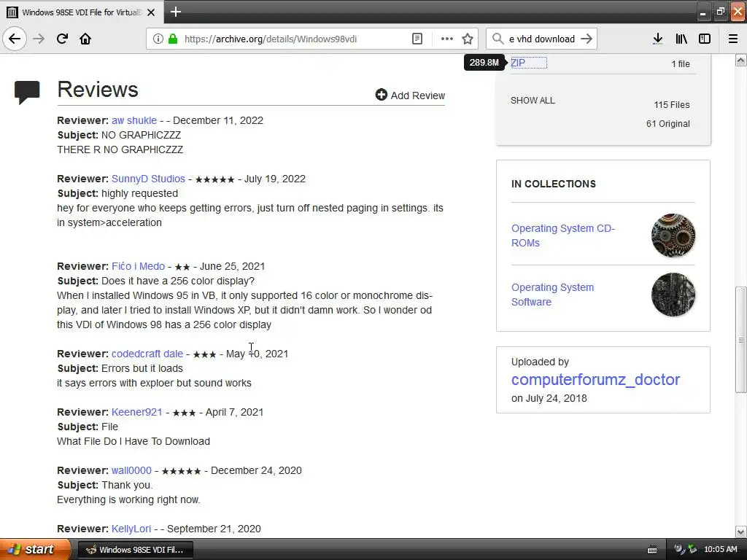
Task: Bookmark this page with the star
Action: [468, 39]
